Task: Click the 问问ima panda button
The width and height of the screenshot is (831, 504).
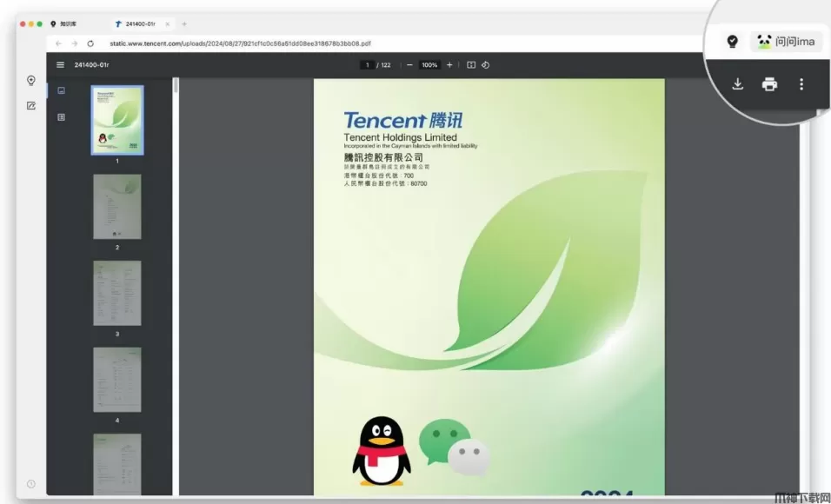Action: (787, 42)
